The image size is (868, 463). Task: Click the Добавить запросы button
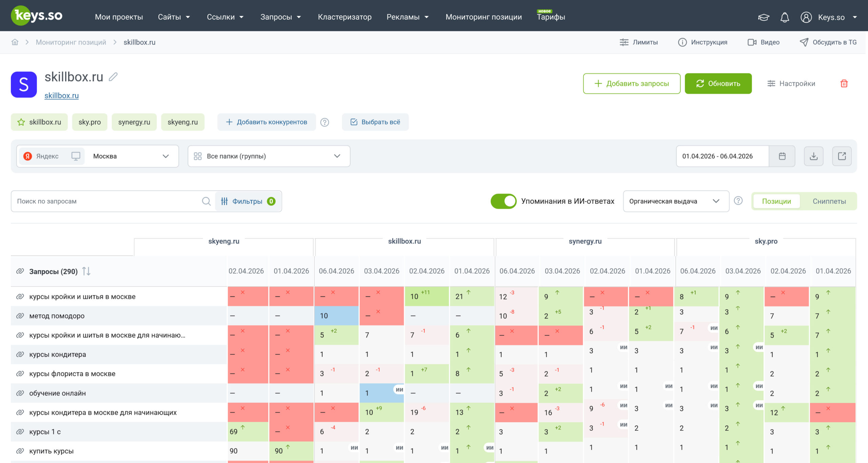tap(632, 83)
